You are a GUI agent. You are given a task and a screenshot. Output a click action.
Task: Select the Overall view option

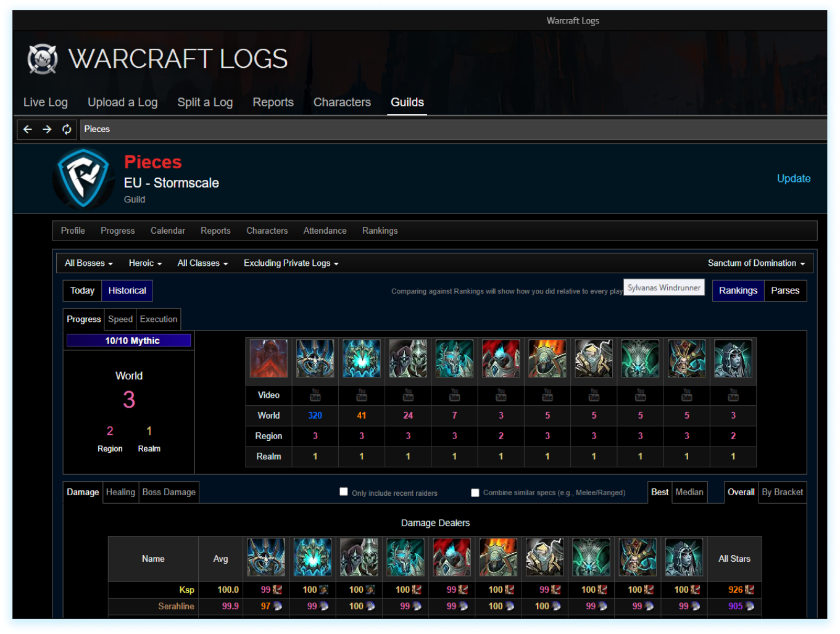741,492
